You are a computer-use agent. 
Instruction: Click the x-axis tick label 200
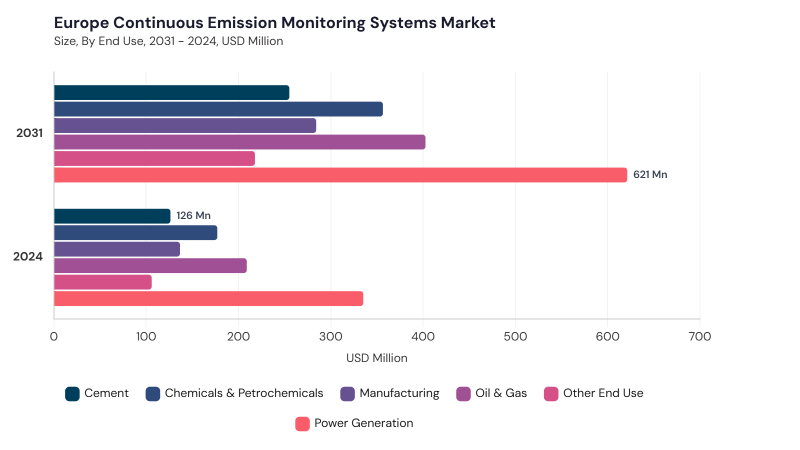click(238, 337)
